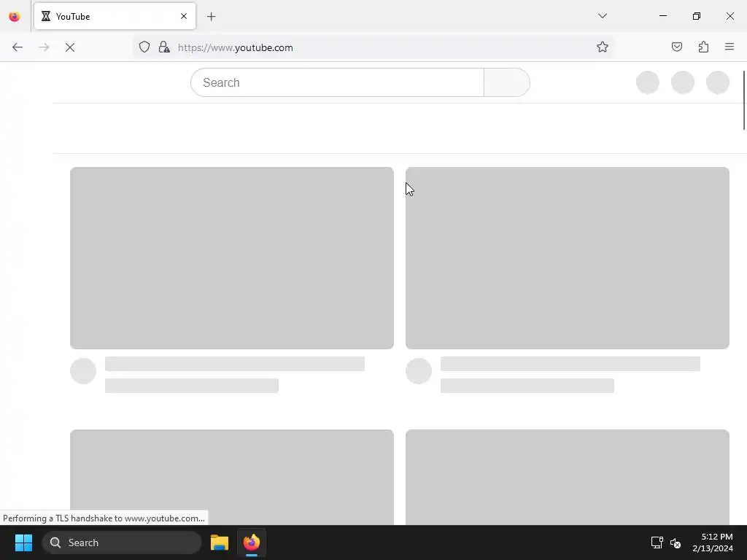Click the page vertical scrollbar thumb

click(743, 100)
